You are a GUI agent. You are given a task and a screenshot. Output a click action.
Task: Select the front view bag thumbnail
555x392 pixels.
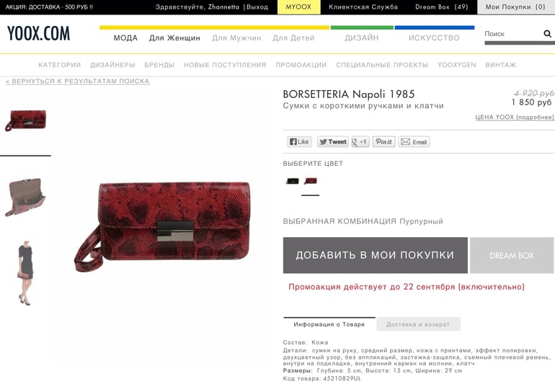pos(25,120)
